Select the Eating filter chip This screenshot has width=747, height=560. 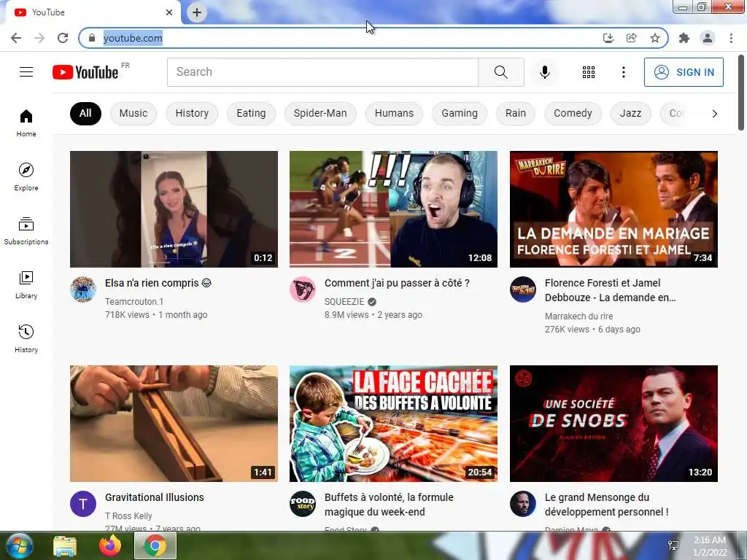(x=251, y=113)
